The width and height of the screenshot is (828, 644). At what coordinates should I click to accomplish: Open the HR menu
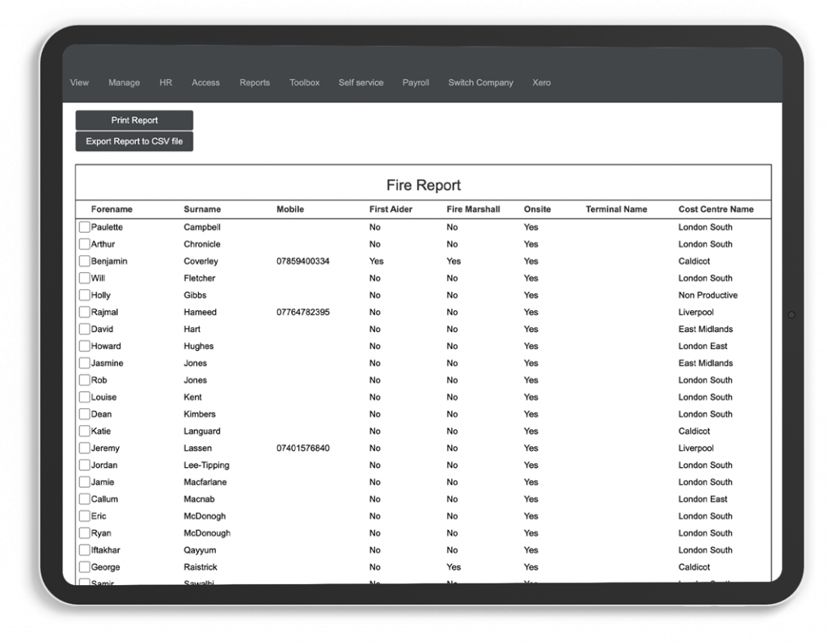(x=166, y=82)
